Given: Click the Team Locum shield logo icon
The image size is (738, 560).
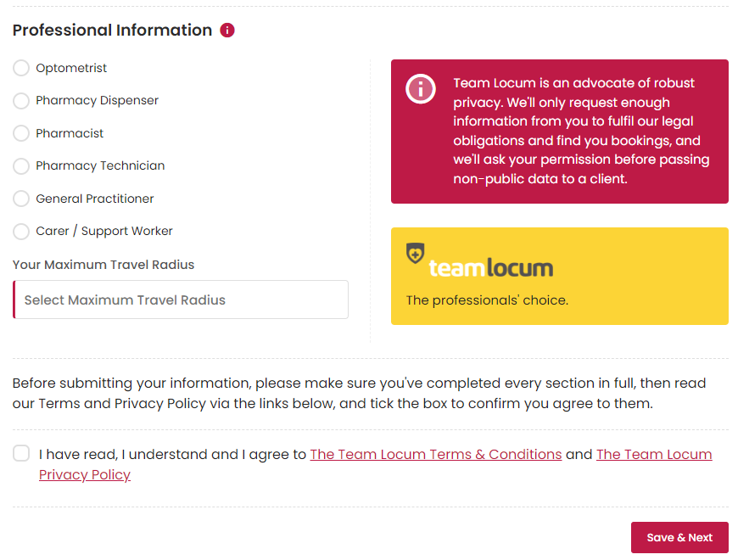Looking at the screenshot, I should pos(415,253).
